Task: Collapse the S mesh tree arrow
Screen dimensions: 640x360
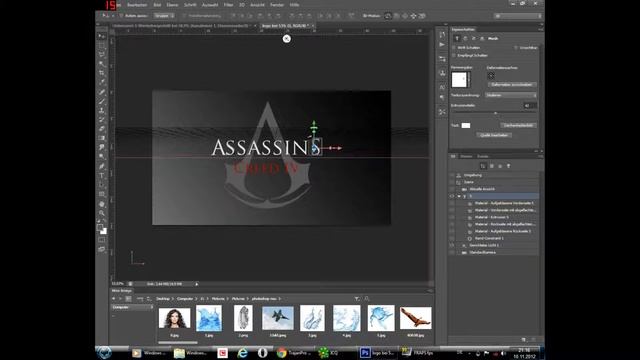Action: (459, 196)
